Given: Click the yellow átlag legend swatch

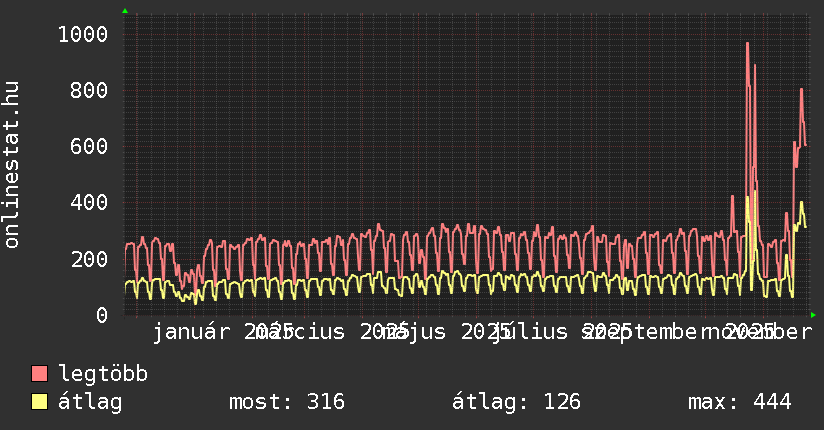Looking at the screenshot, I should (x=40, y=402).
